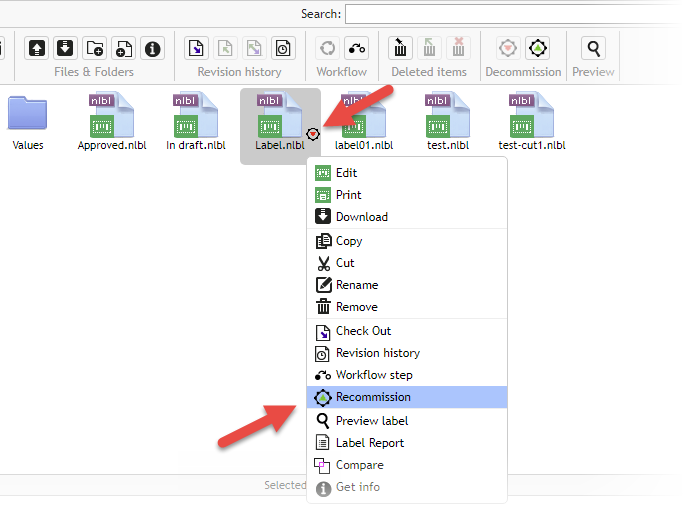Click the new folder toolbar icon
The image size is (683, 530).
pos(95,48)
